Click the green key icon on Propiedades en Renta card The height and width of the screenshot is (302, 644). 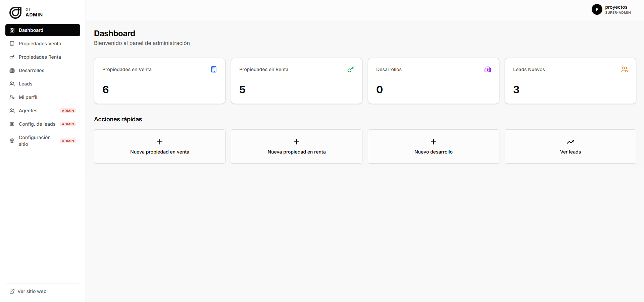tap(351, 69)
